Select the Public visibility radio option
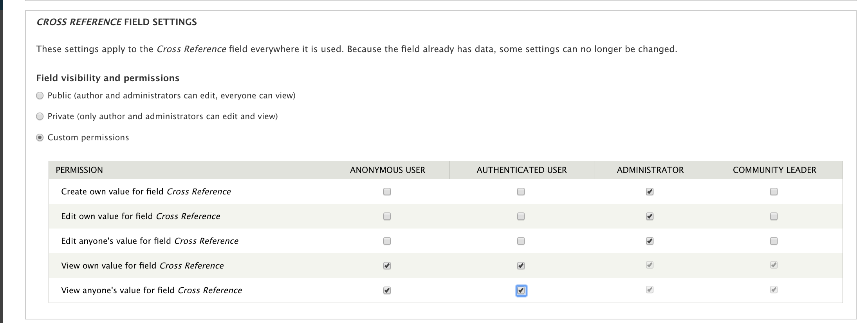This screenshot has width=868, height=323. [40, 96]
